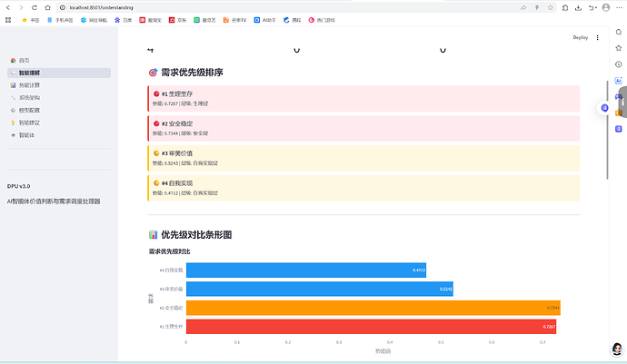Open the 智能体 sidebar page

click(x=59, y=135)
